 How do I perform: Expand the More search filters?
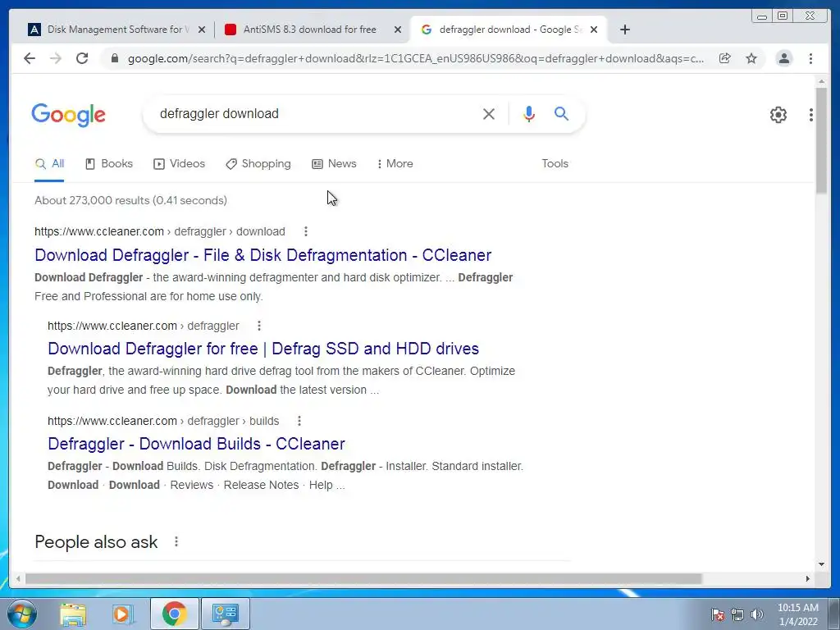(x=395, y=163)
